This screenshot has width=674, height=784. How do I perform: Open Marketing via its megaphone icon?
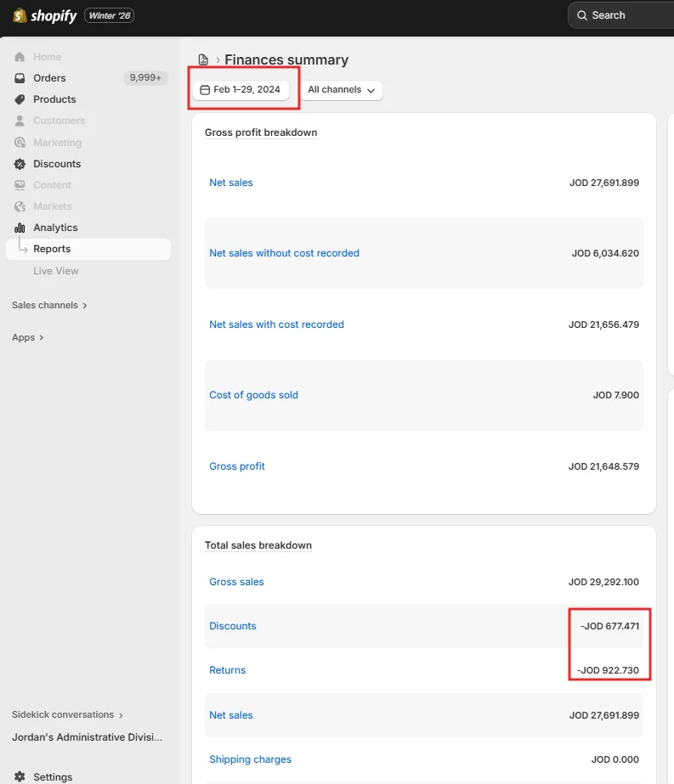19,142
